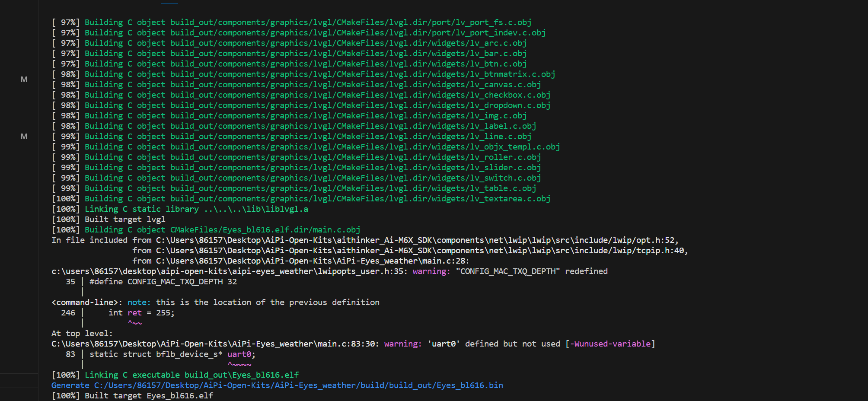Click the lv_bar.c.obj build line
The image size is (868, 401).
[x=289, y=53]
